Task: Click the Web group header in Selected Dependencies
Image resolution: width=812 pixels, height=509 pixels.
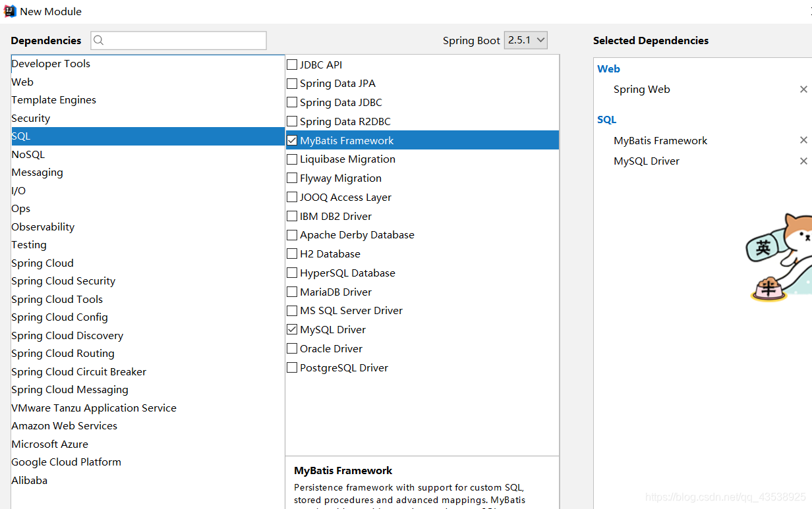Action: [x=608, y=69]
